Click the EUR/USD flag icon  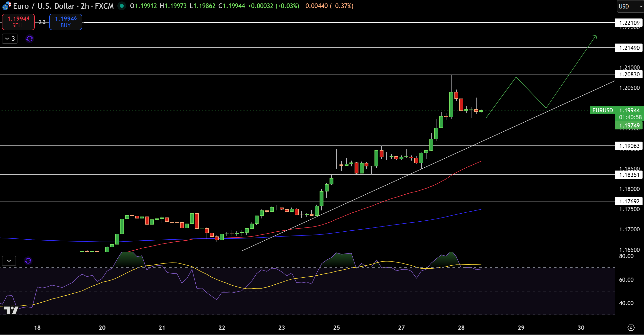click(x=7, y=6)
